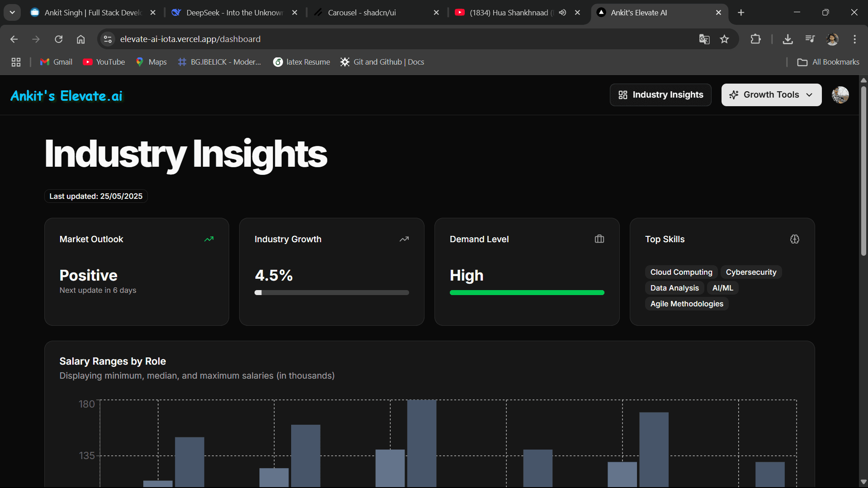View site information icon beside URL

(x=108, y=39)
